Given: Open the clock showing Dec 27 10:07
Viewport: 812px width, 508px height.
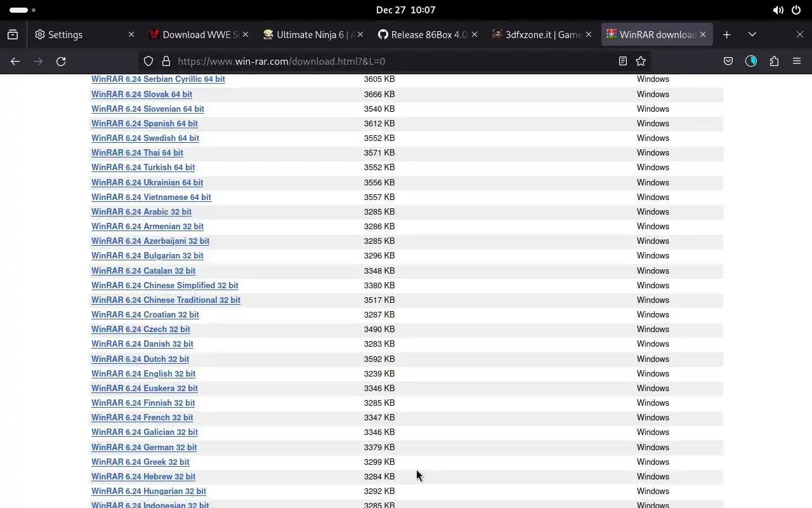Looking at the screenshot, I should (405, 10).
